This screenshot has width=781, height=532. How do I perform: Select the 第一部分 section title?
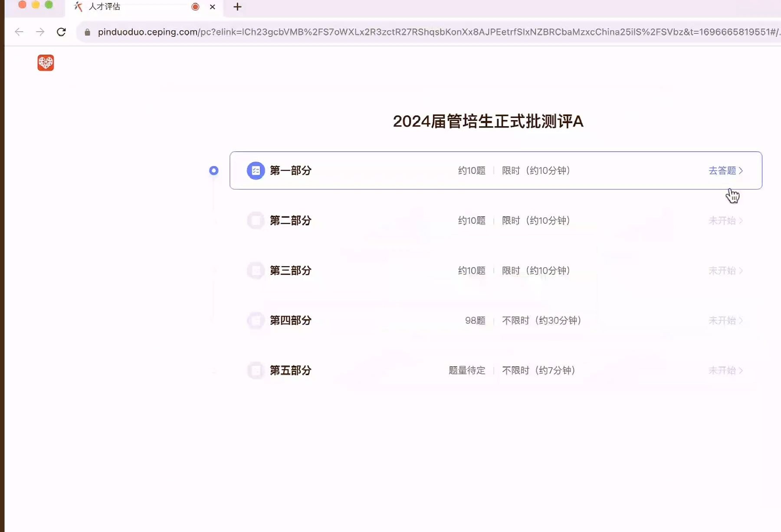[291, 171]
